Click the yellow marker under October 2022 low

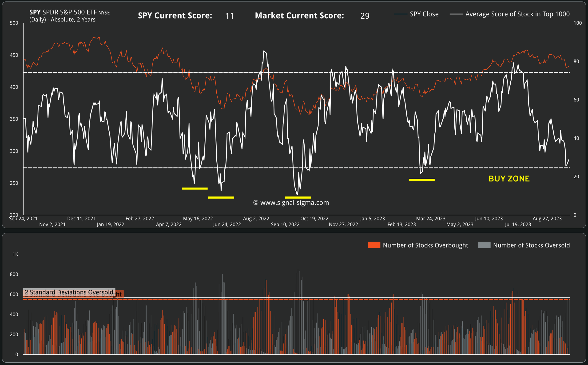point(298,197)
